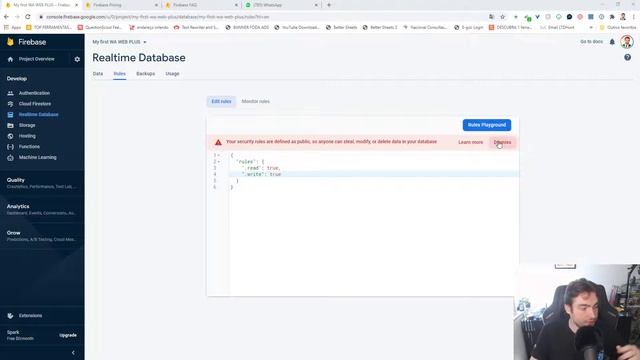Click the Hosting globe icon
The image size is (640, 360).
click(10, 136)
